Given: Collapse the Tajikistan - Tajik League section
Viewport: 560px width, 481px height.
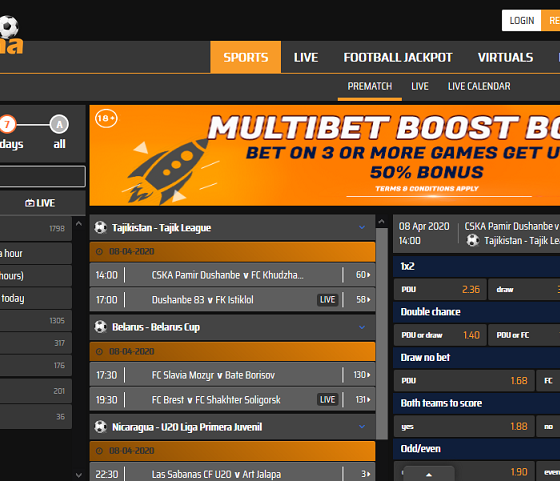Looking at the screenshot, I should 362,227.
